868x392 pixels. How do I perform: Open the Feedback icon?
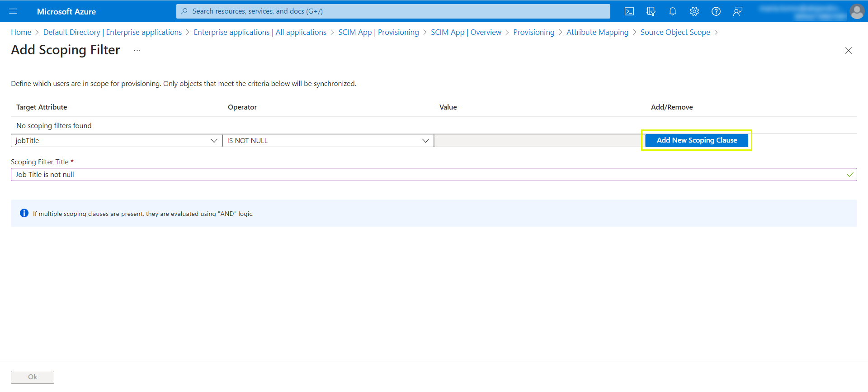click(x=738, y=11)
